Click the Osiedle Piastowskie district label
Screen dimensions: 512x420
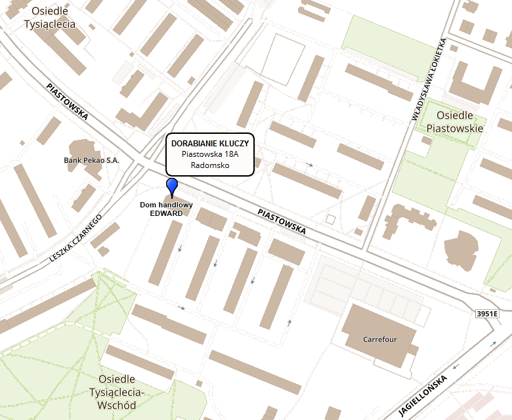point(455,122)
